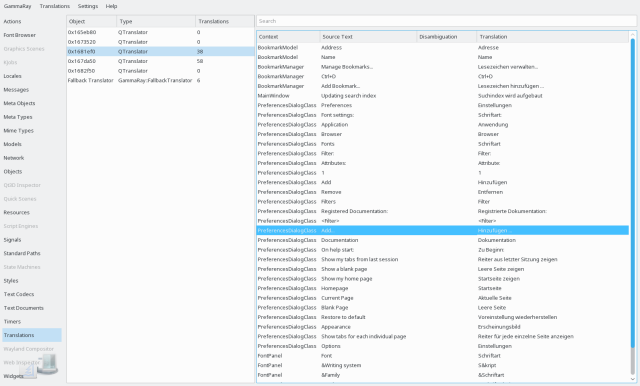Select the Show my home page row

click(443, 279)
